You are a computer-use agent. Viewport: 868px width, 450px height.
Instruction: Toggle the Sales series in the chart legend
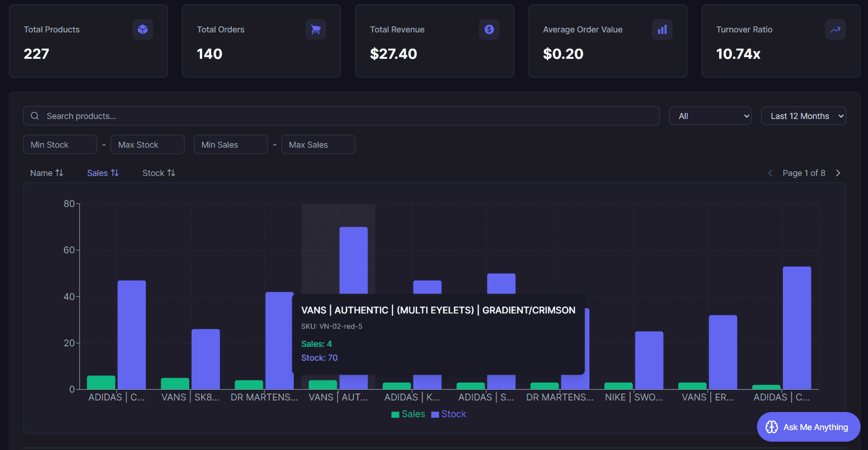coord(409,414)
